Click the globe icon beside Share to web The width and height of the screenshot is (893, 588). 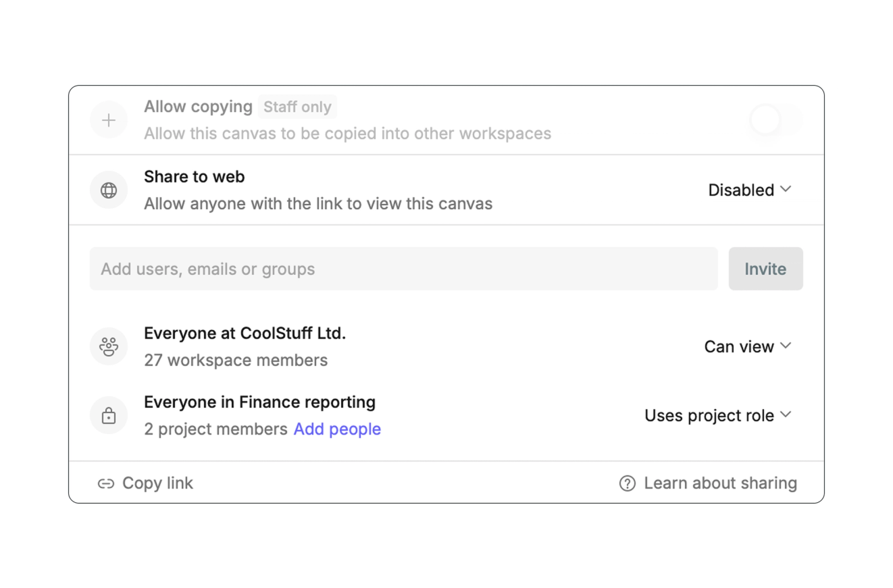tap(108, 190)
